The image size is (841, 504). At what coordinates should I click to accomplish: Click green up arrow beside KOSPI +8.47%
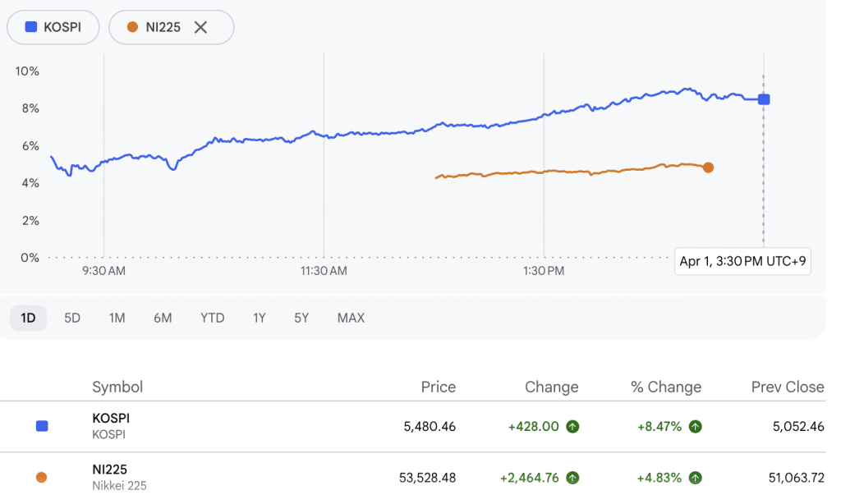(696, 426)
